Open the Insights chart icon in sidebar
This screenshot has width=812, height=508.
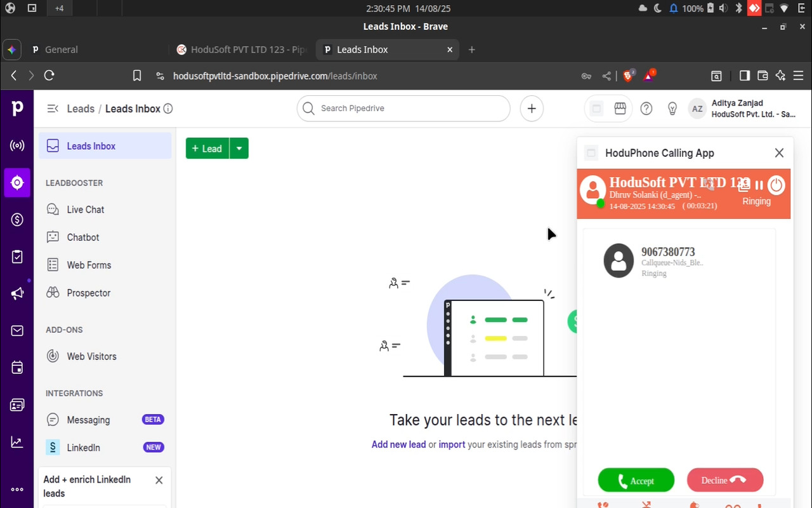point(17,441)
